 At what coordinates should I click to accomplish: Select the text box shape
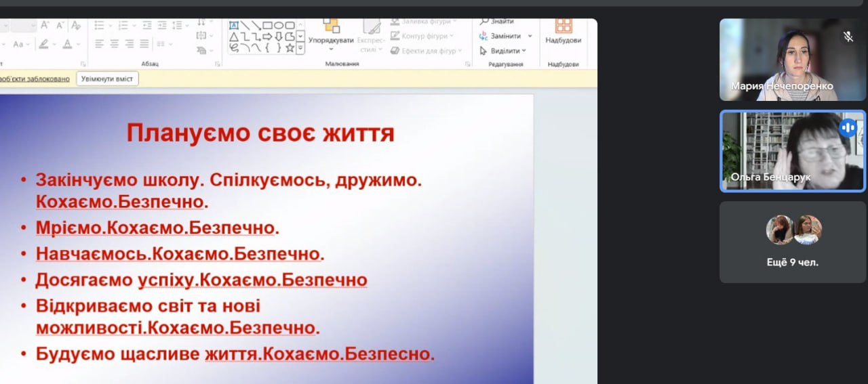tap(234, 25)
